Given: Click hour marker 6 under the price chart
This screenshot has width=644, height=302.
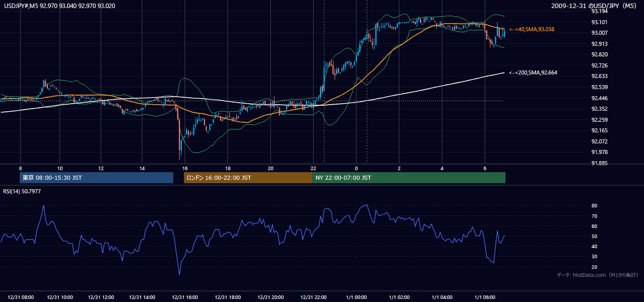Looking at the screenshot, I should coord(485,168).
